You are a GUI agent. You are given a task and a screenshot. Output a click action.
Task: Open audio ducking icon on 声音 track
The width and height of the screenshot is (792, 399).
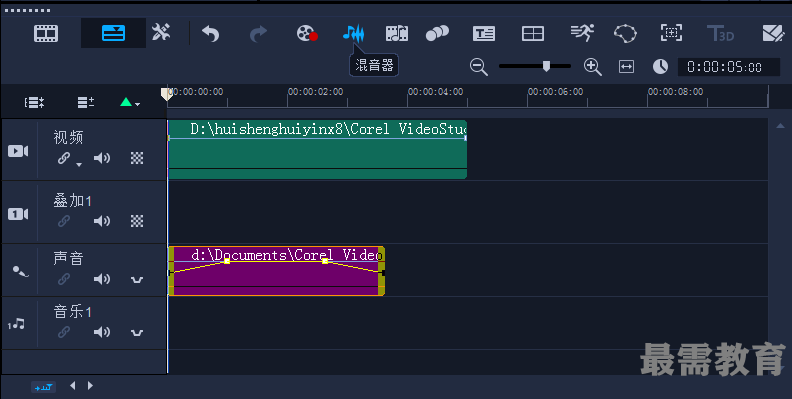137,280
